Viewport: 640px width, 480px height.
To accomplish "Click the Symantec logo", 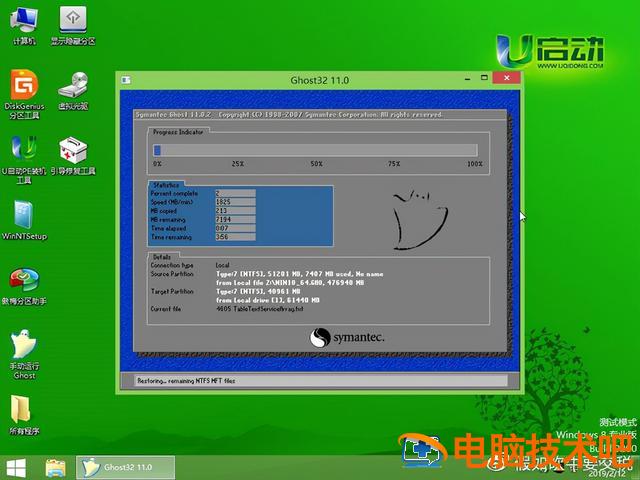I will 347,338.
